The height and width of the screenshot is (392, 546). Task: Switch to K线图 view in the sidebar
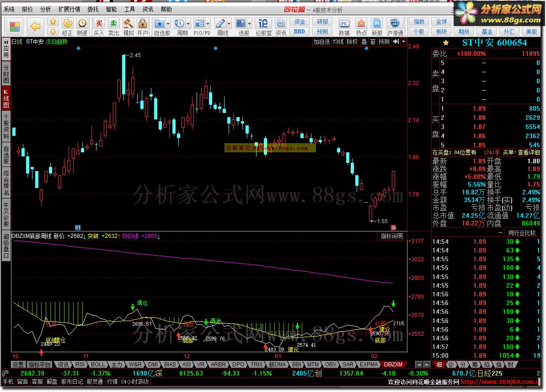pyautogui.click(x=6, y=99)
